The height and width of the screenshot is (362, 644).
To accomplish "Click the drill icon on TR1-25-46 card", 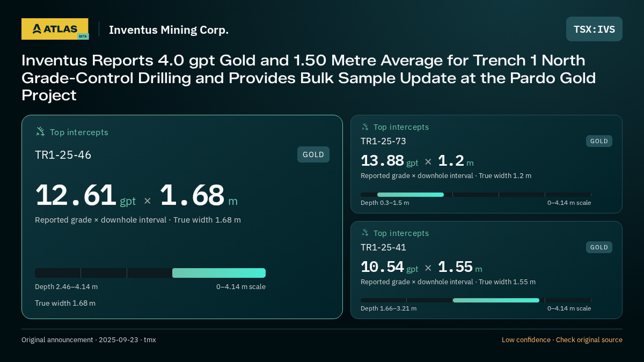I will click(40, 132).
